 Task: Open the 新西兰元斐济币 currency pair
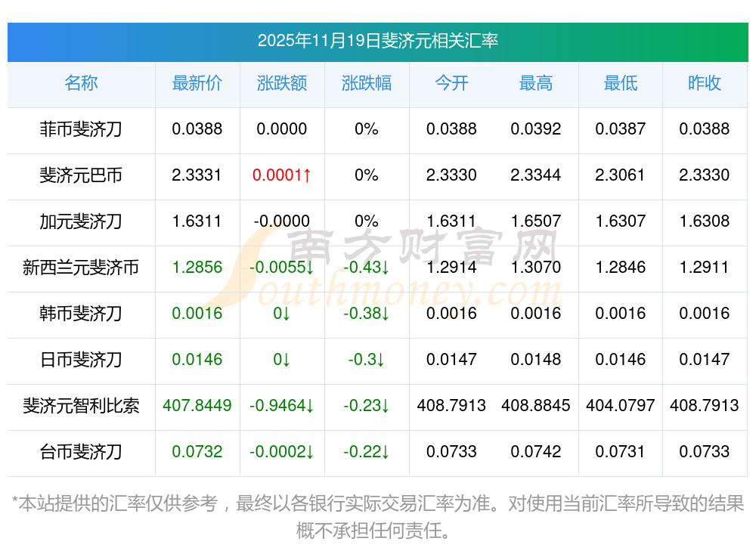pyautogui.click(x=81, y=268)
